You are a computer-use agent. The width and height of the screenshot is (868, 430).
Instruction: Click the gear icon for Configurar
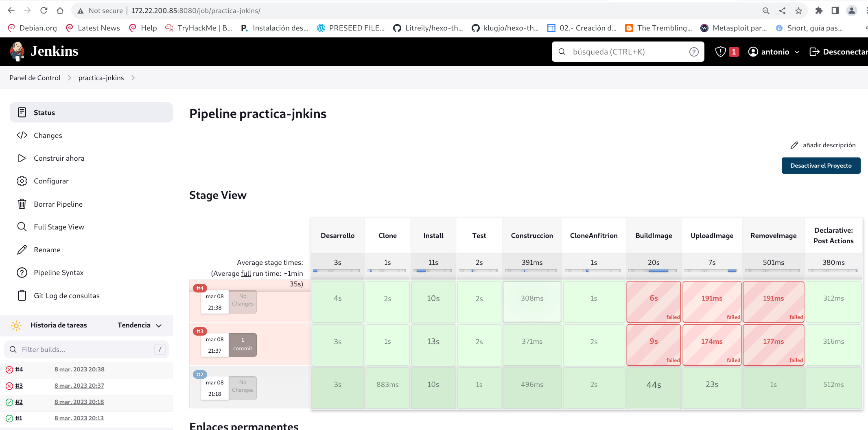tap(22, 181)
